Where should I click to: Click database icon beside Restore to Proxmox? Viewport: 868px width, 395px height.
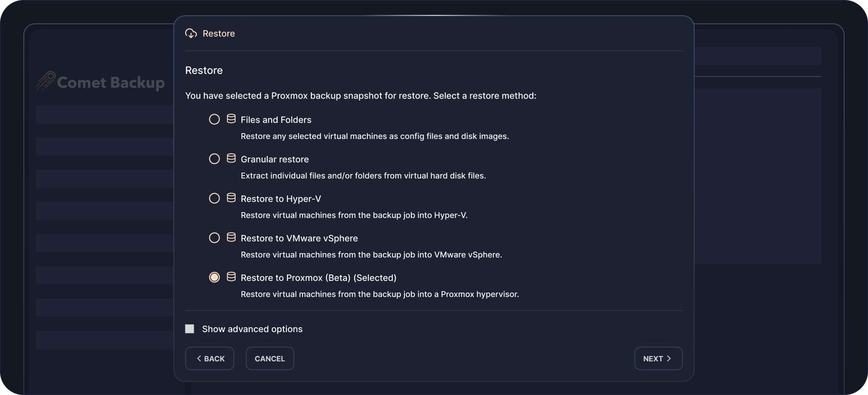click(231, 277)
